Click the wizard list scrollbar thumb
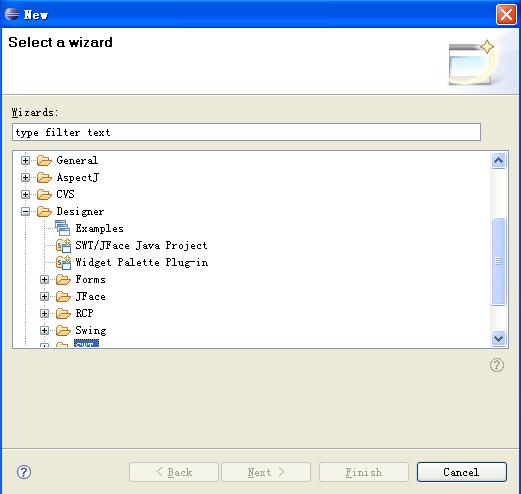 498,261
